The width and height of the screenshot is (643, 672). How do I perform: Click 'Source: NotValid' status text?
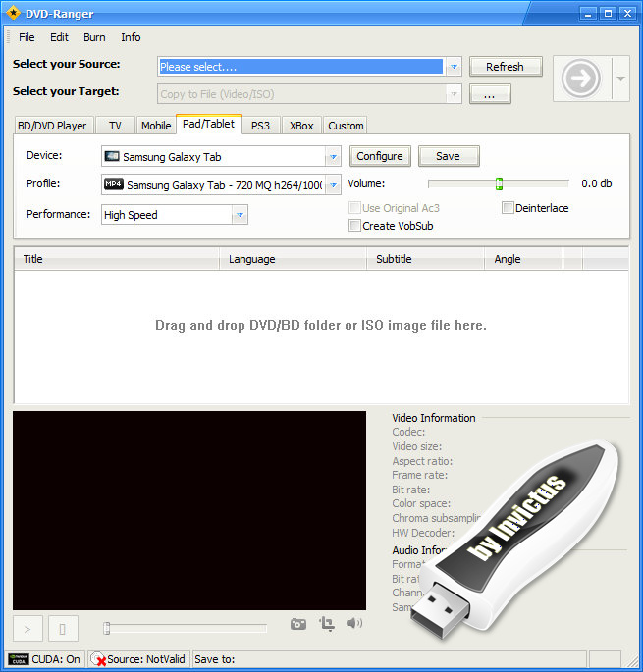pos(146,659)
